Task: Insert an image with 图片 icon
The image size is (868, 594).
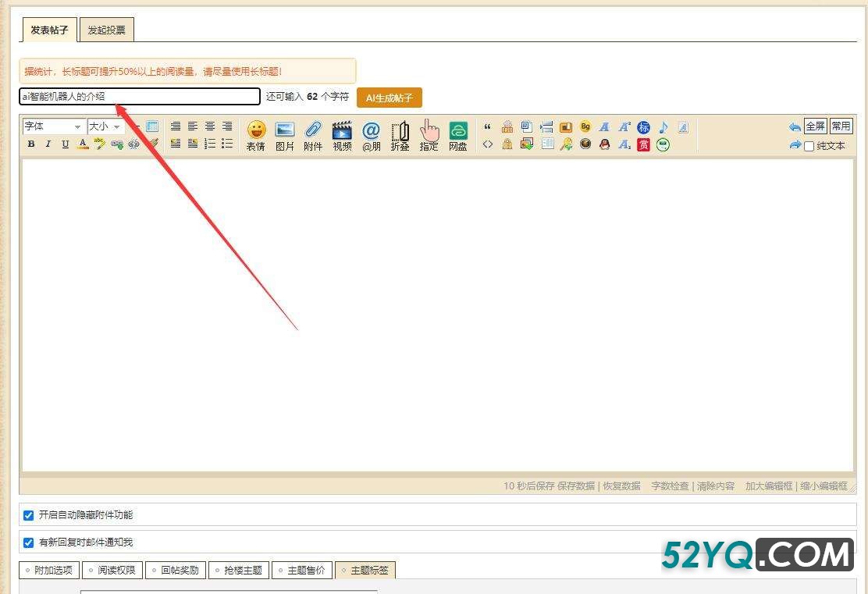Action: click(x=285, y=134)
